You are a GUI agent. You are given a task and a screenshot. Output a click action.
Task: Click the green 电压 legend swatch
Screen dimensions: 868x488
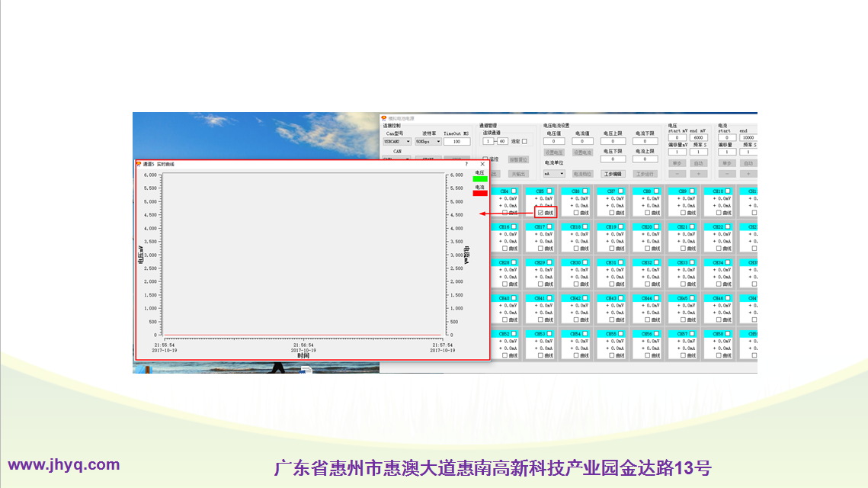(480, 179)
